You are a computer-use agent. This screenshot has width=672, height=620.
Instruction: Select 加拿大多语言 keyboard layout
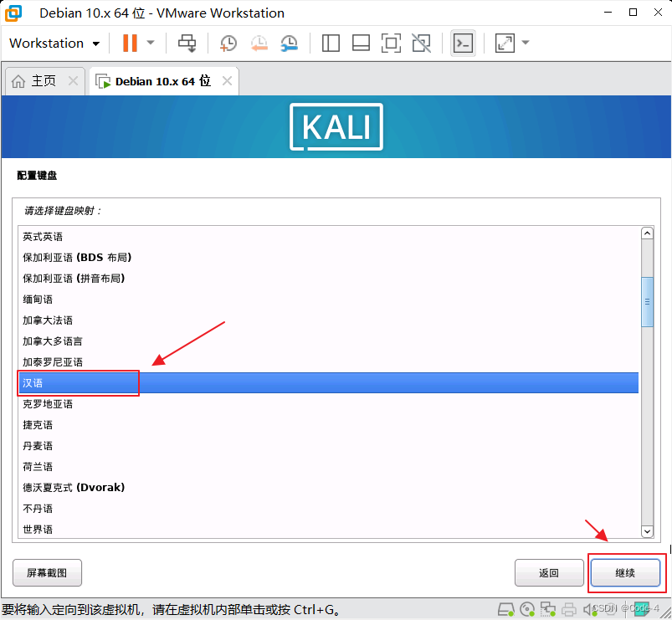pos(328,341)
